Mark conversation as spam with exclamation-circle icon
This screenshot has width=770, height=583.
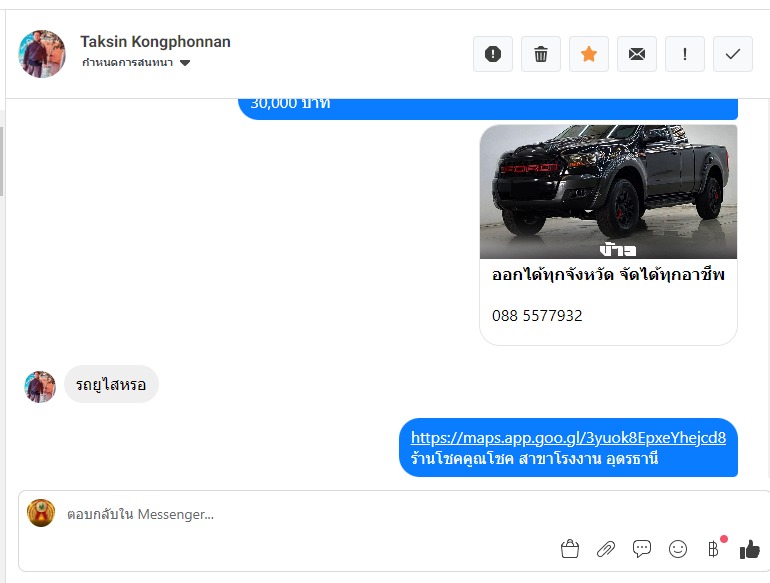493,54
